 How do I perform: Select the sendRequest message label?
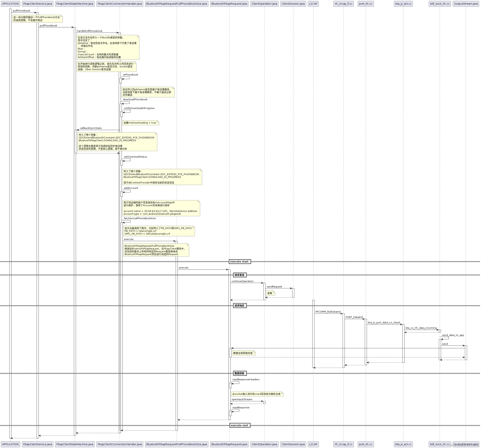tap(274, 287)
